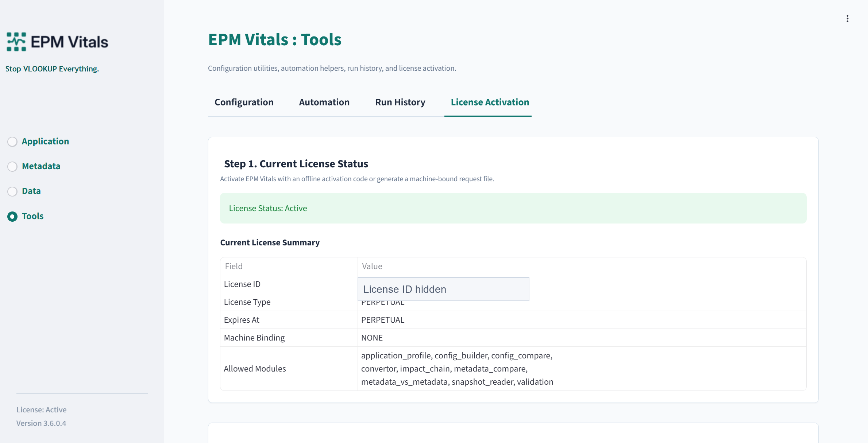Image resolution: width=868 pixels, height=443 pixels.
Task: Click the Current License Summary heading
Action: click(x=270, y=242)
